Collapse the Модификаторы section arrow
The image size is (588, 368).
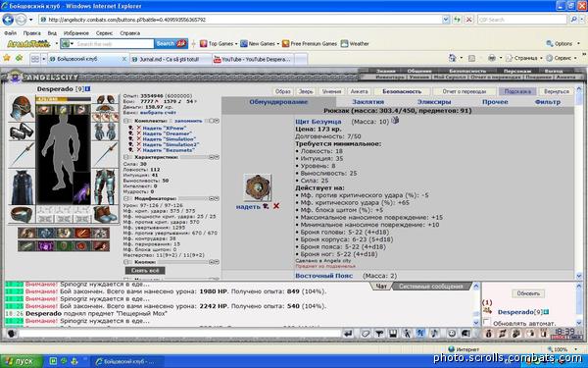217,198
